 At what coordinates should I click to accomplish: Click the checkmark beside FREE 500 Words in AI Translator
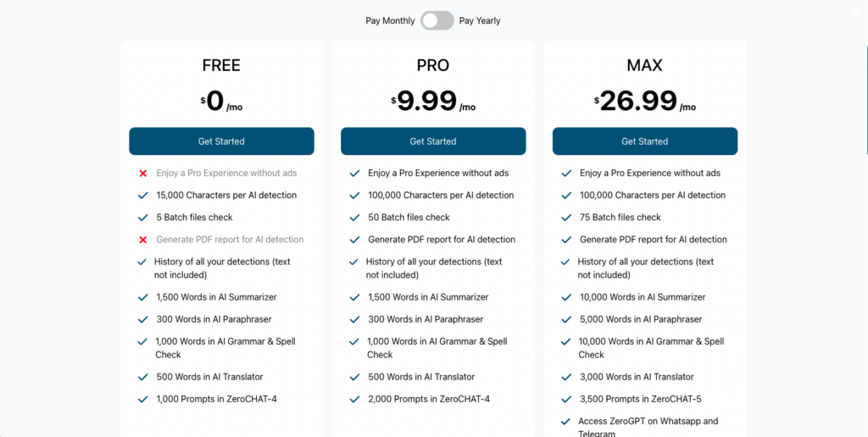pyautogui.click(x=143, y=377)
